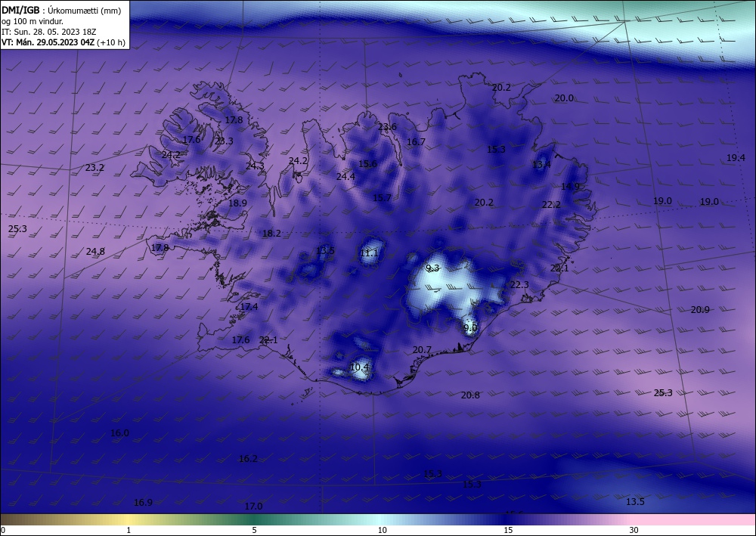Click the 20.0 value off the northeast coast
756x536 pixels.
pyautogui.click(x=564, y=98)
